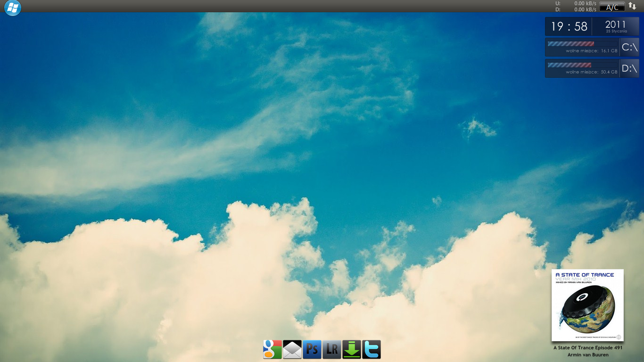This screenshot has width=644, height=362.
Task: Open the Windows Start orb
Action: tap(13, 8)
